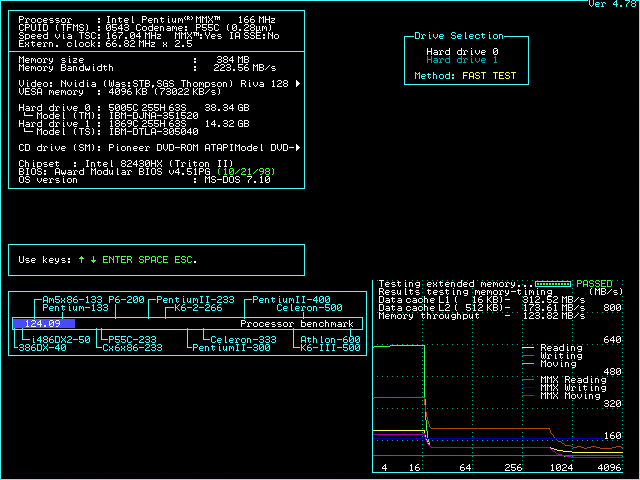This screenshot has height=480, width=640.
Task: Click the Drive Selection panel title
Action: (x=459, y=36)
